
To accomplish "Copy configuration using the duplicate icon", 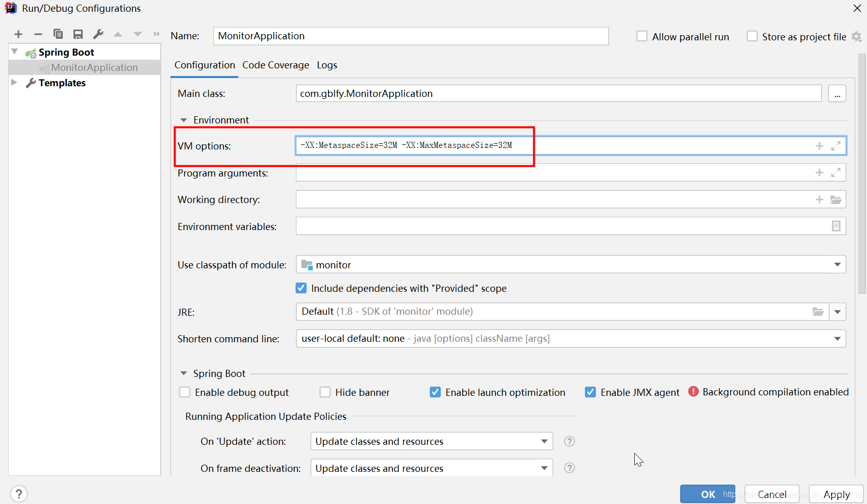I will [58, 34].
